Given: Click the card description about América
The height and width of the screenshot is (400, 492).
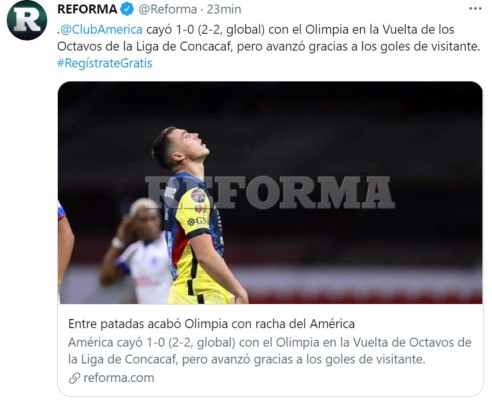Looking at the screenshot, I should point(270,351).
